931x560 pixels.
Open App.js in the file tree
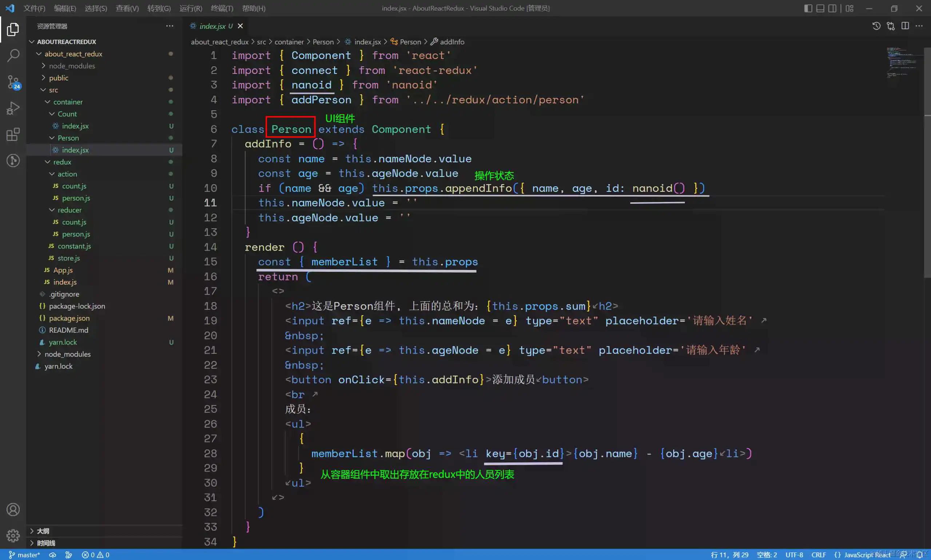[x=63, y=270]
